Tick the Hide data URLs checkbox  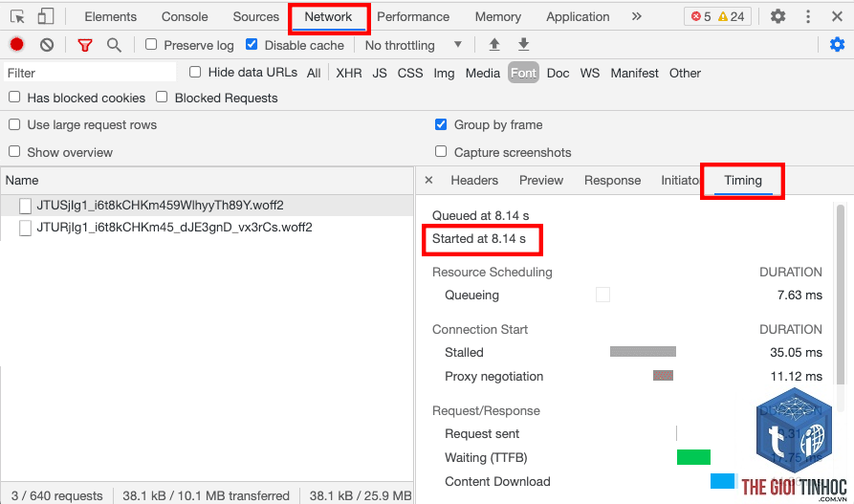click(x=195, y=72)
